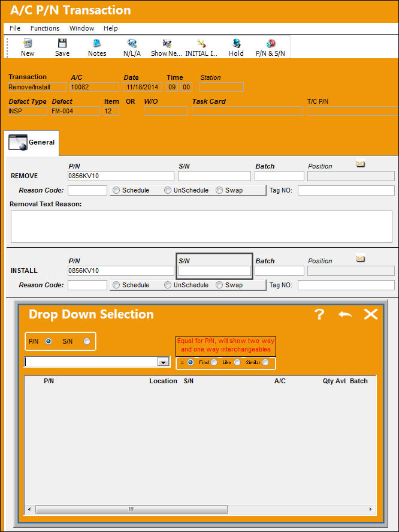Close the Drop Down Selection window

tap(371, 314)
